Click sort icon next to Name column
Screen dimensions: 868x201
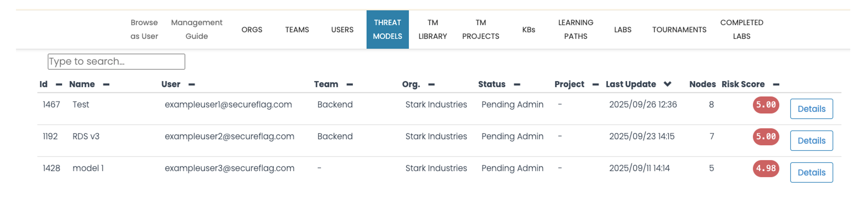click(106, 84)
